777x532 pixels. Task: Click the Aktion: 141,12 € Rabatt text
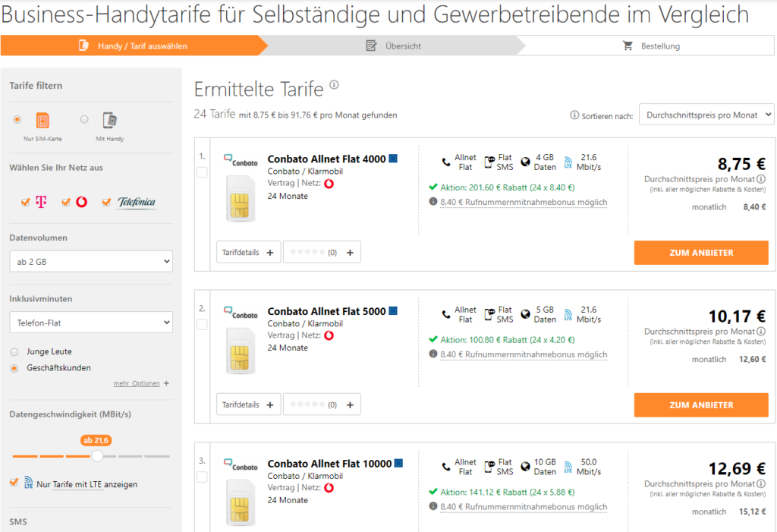[508, 492]
